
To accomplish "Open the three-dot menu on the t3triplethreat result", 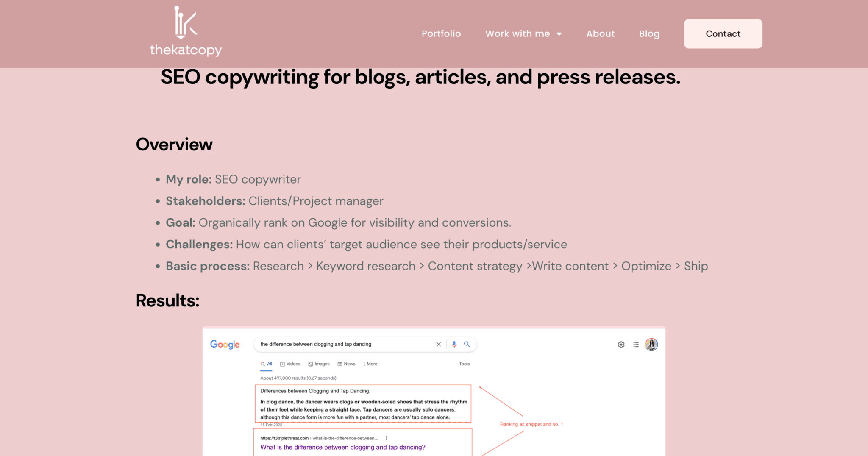I will point(386,438).
